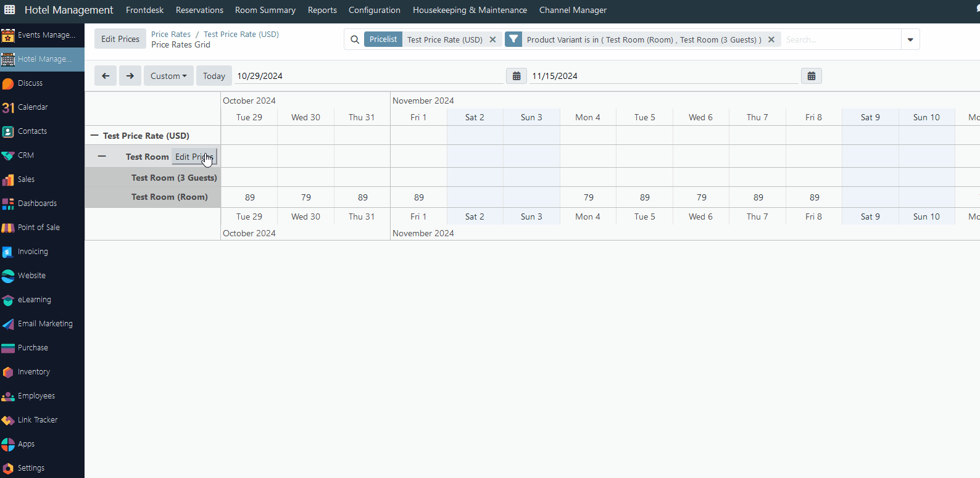Collapse the Test Price Rate (USD) group

94,136
